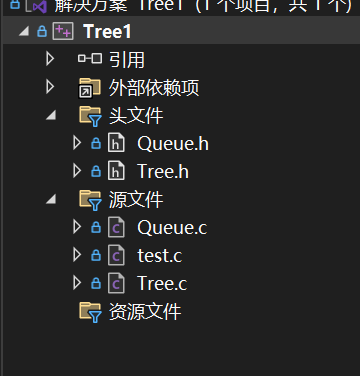This screenshot has height=376, width=360.
Task: Expand the Tree.h file node
Action: pyautogui.click(x=77, y=171)
